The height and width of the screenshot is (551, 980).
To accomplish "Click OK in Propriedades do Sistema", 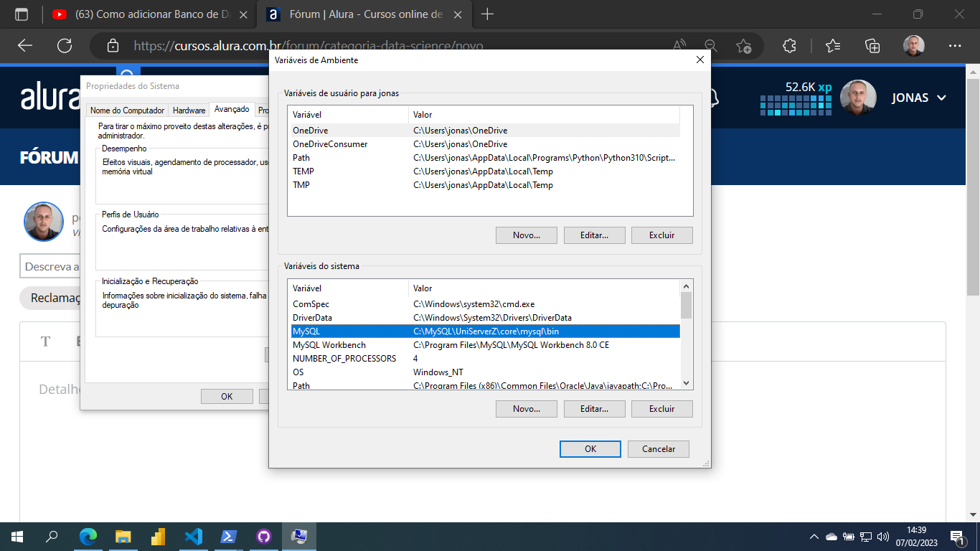I will click(x=227, y=397).
